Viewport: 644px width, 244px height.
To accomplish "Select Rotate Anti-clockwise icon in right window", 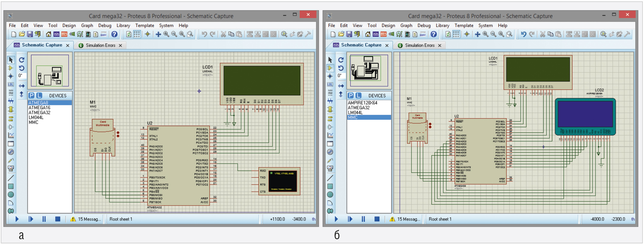I will (341, 68).
